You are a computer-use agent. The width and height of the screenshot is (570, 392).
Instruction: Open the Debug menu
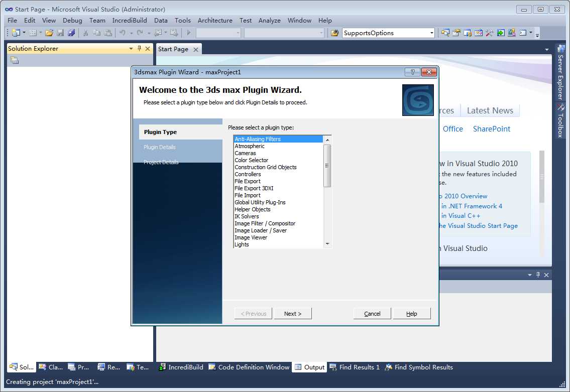click(72, 21)
